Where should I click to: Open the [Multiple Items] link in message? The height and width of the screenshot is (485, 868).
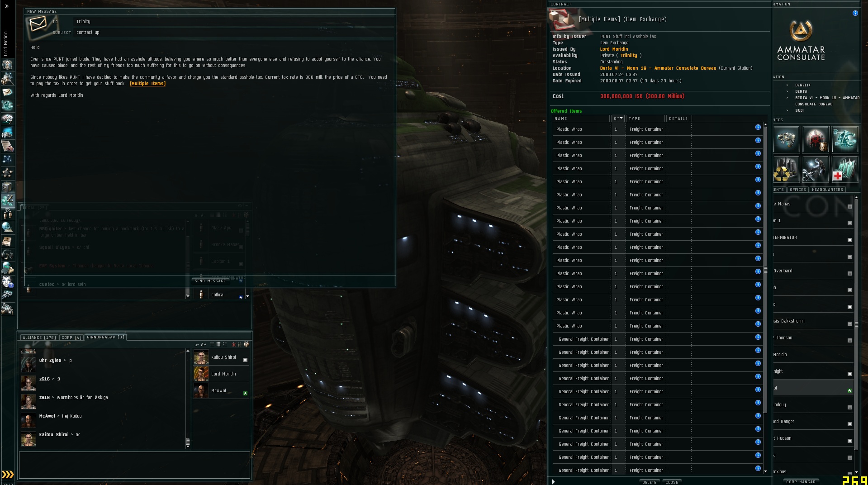(147, 84)
